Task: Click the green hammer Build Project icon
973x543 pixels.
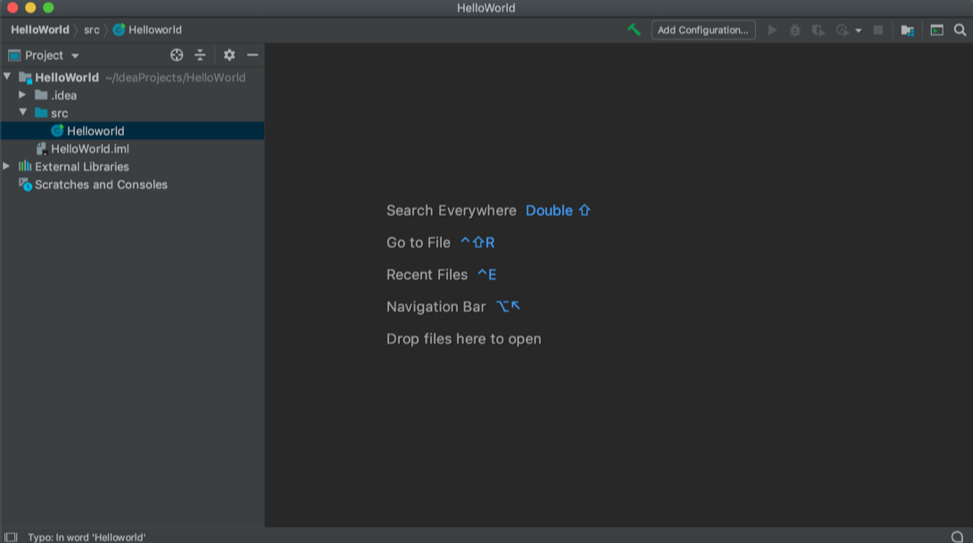Action: pyautogui.click(x=634, y=30)
